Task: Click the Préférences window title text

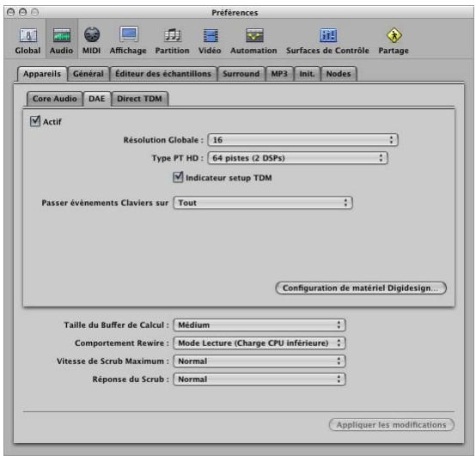Action: pos(235,13)
